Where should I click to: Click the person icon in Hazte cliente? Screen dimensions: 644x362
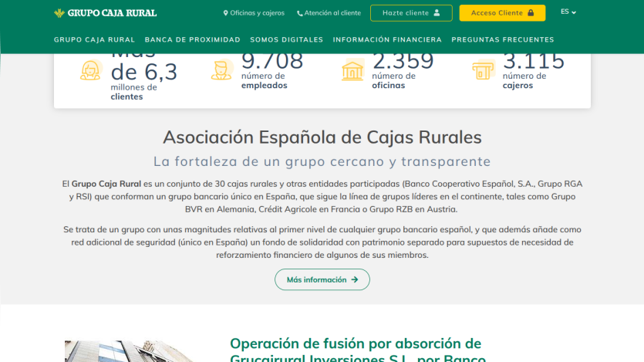437,13
